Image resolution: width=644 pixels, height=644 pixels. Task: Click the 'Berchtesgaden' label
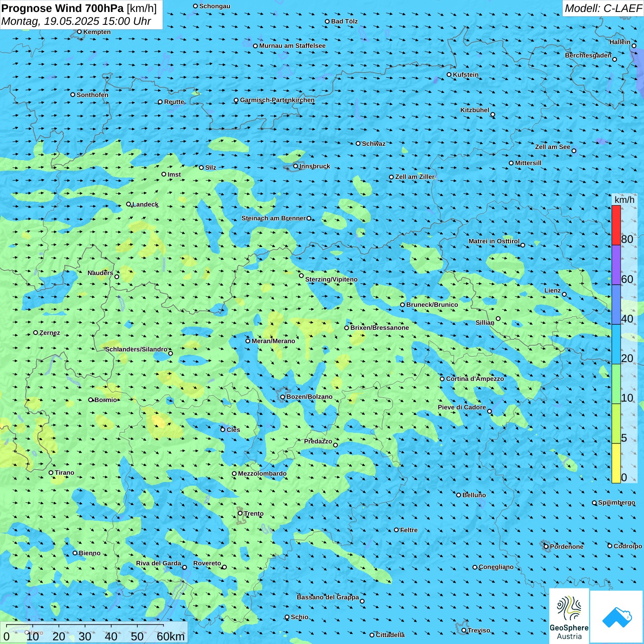click(588, 55)
